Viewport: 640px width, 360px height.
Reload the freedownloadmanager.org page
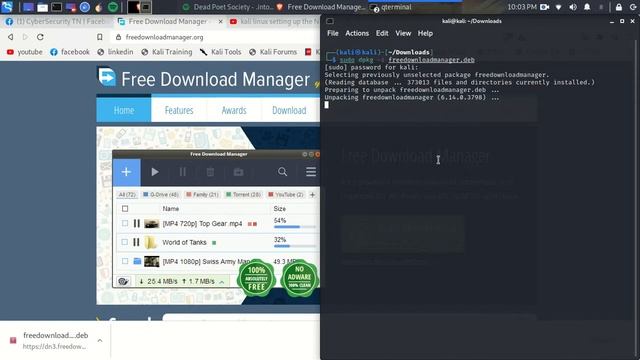[40, 37]
